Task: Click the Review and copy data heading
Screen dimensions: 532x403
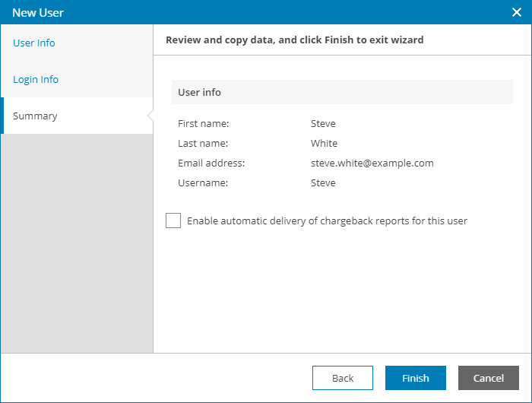Action: [x=294, y=40]
